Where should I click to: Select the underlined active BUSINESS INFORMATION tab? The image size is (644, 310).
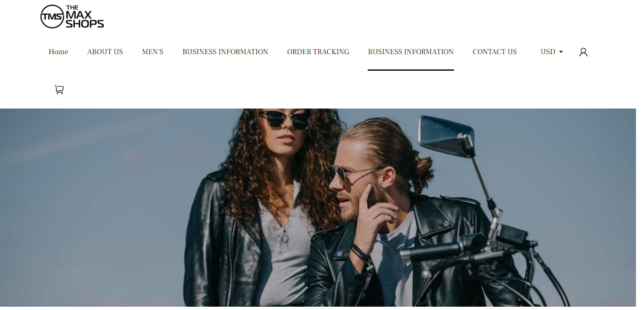(x=411, y=52)
